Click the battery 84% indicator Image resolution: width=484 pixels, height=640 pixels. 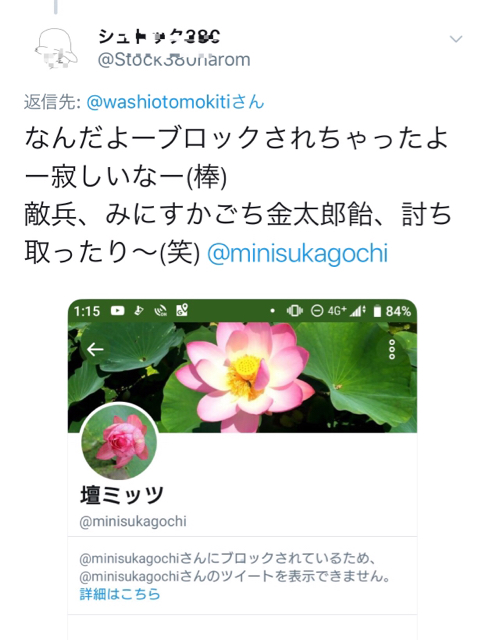[391, 311]
